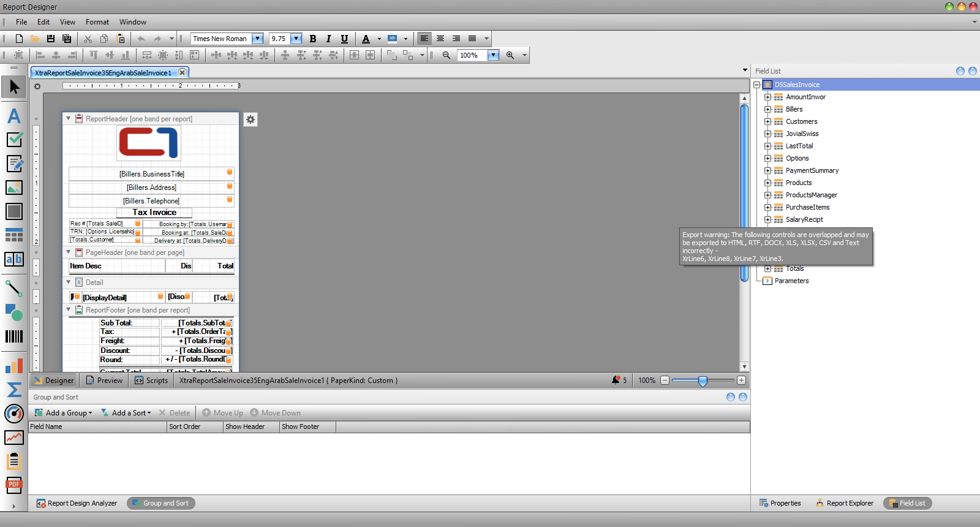980x527 pixels.
Task: Switch to the Preview tab
Action: [x=105, y=381]
